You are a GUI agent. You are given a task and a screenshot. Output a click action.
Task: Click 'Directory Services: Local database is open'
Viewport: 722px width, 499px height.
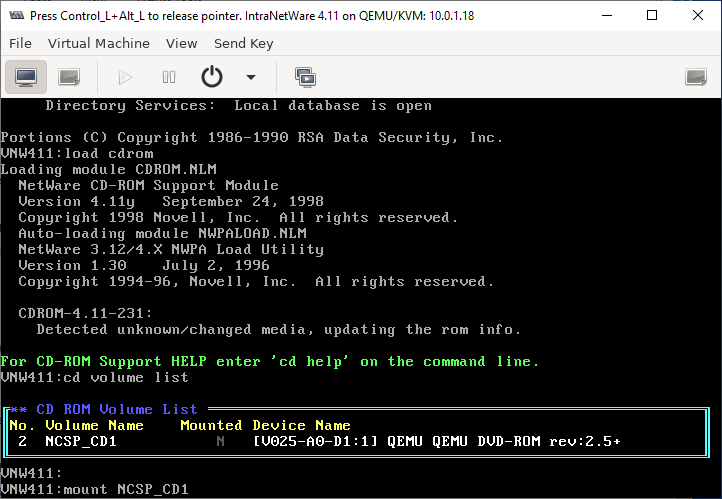click(x=239, y=106)
